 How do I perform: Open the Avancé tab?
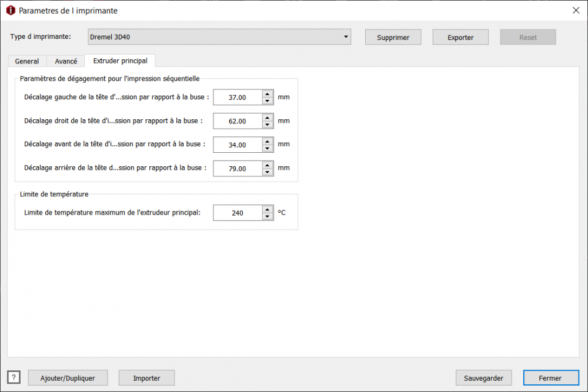66,61
